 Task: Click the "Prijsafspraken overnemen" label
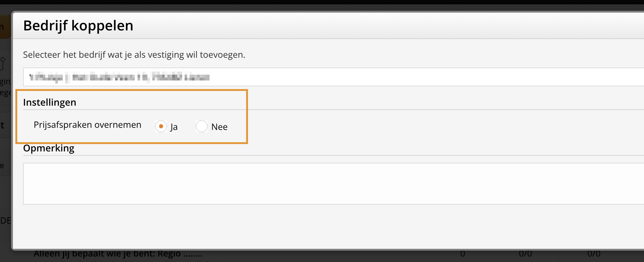(87, 125)
